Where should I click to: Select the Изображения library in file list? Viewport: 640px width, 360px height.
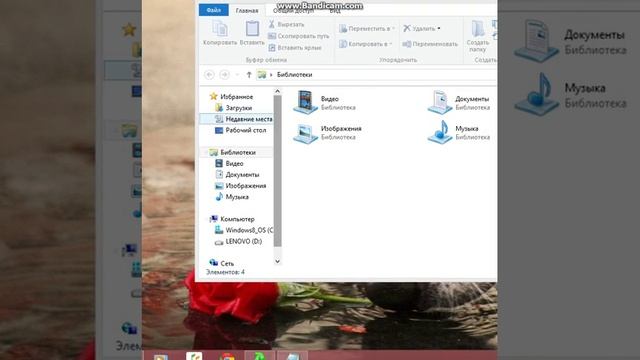coord(328,133)
